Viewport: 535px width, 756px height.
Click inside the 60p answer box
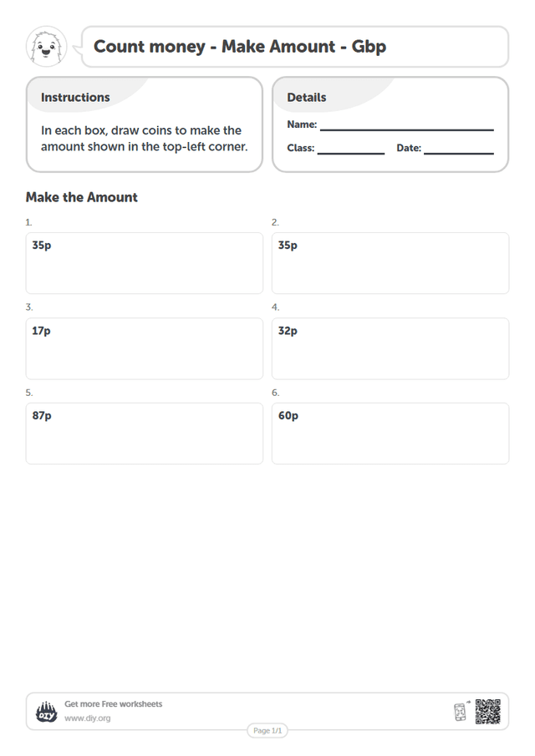pyautogui.click(x=390, y=434)
